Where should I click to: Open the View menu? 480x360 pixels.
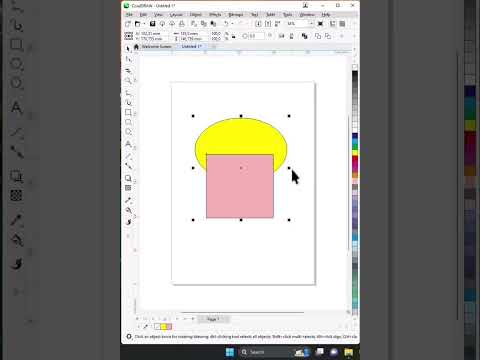coord(158,15)
